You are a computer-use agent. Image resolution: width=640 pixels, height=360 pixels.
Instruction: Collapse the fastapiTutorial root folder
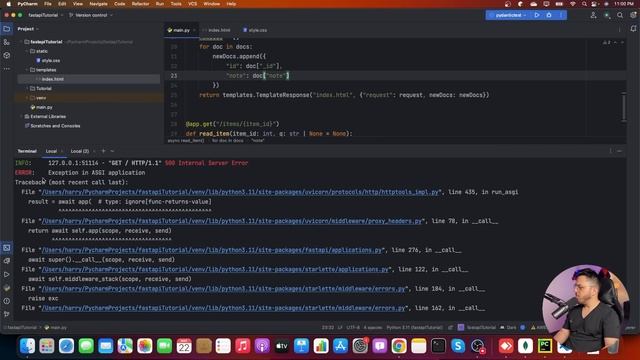pyautogui.click(x=21, y=42)
